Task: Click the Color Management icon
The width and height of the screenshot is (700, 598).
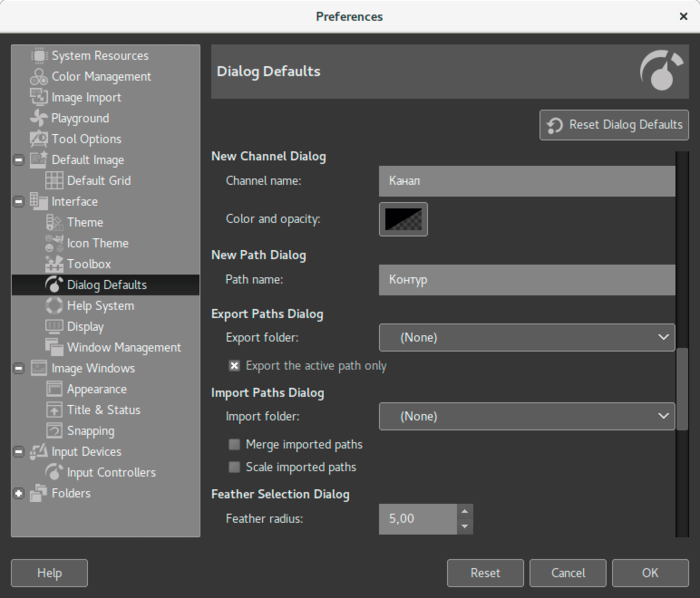Action: click(x=39, y=77)
